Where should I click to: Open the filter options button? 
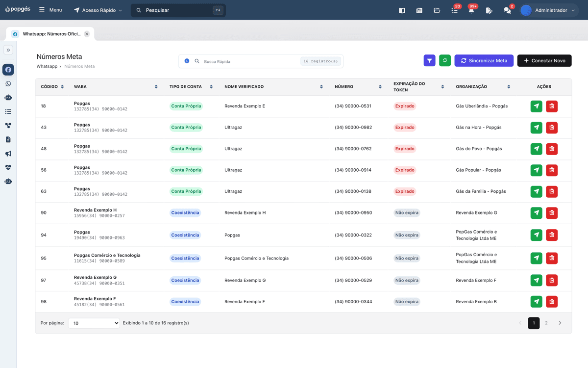pos(429,60)
